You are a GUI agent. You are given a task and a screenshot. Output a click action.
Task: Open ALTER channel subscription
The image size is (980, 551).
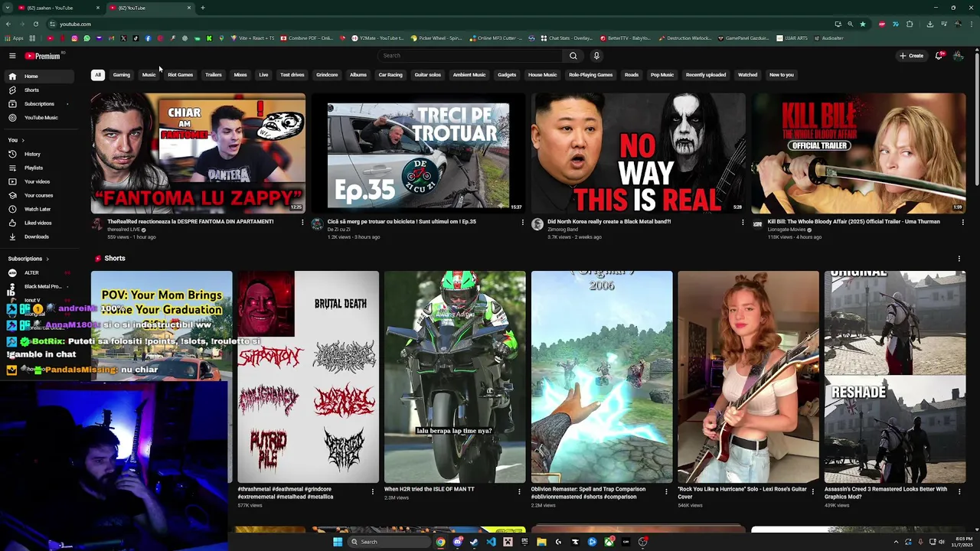40,272
